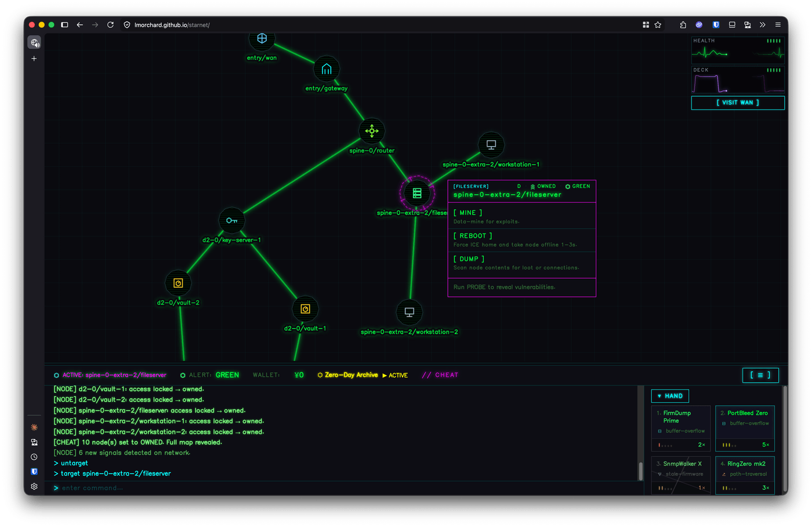Click 'target spine-0-extra-2/fileserver' log line
The image size is (812, 527).
[113, 474]
